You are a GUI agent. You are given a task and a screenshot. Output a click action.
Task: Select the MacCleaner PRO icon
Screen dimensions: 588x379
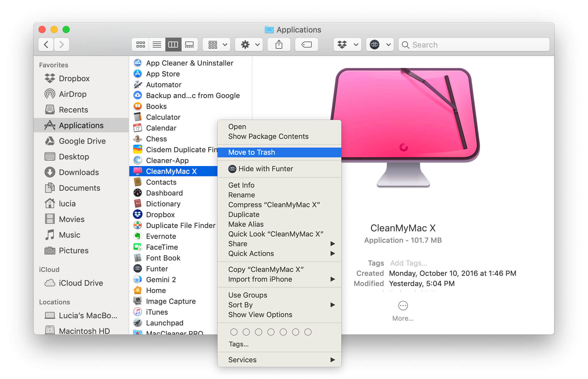(x=138, y=333)
